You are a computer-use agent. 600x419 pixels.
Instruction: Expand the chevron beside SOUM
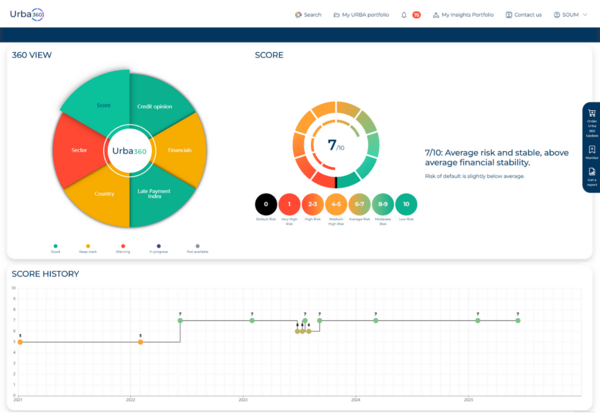(585, 15)
